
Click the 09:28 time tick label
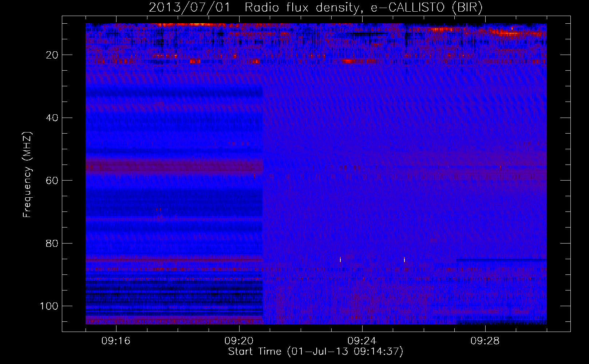click(x=485, y=341)
